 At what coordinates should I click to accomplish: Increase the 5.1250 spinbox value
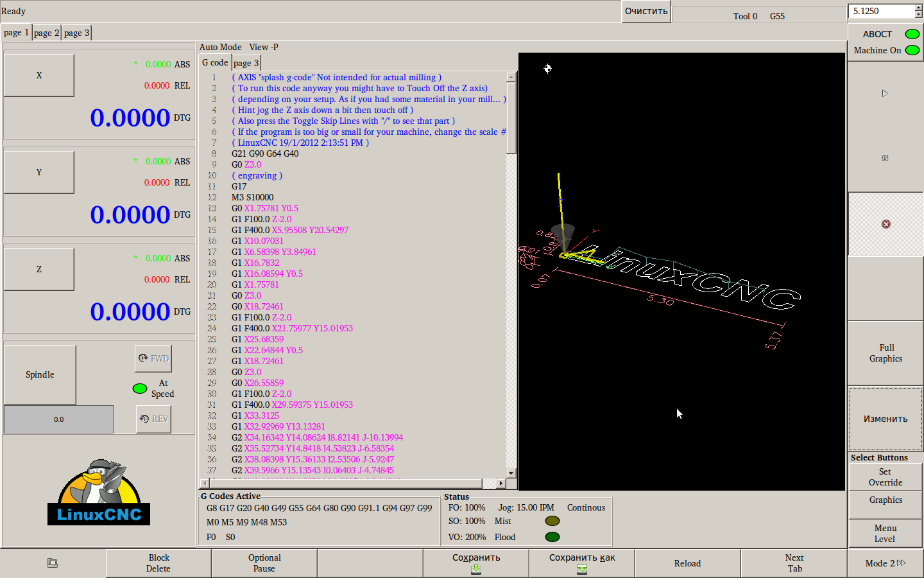click(x=918, y=8)
